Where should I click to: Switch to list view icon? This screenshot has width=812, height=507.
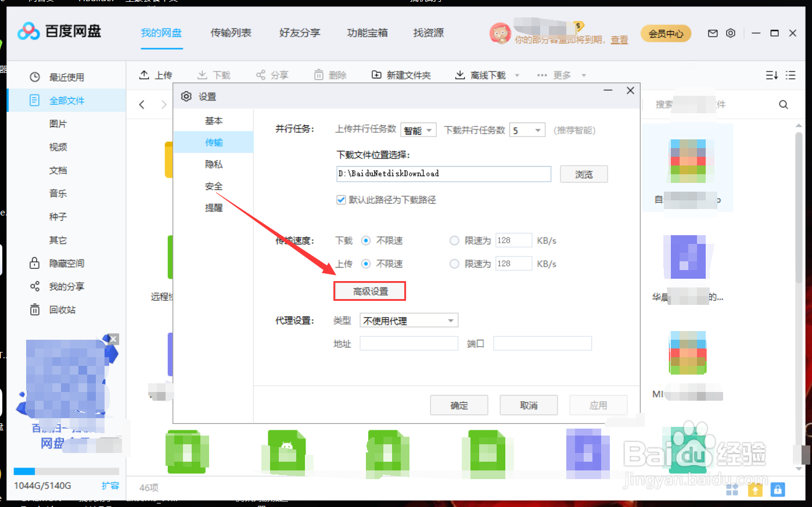click(x=791, y=75)
